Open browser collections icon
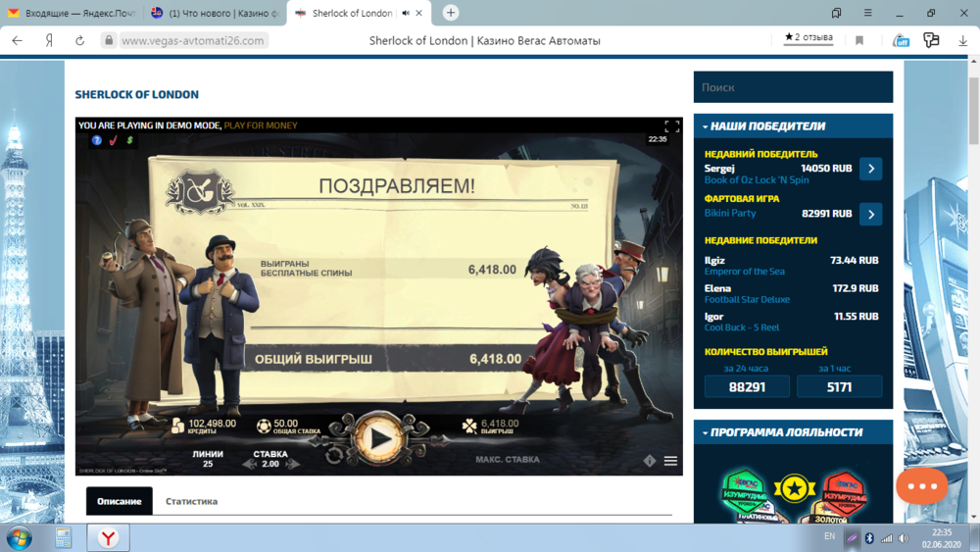The image size is (980, 552). [836, 13]
